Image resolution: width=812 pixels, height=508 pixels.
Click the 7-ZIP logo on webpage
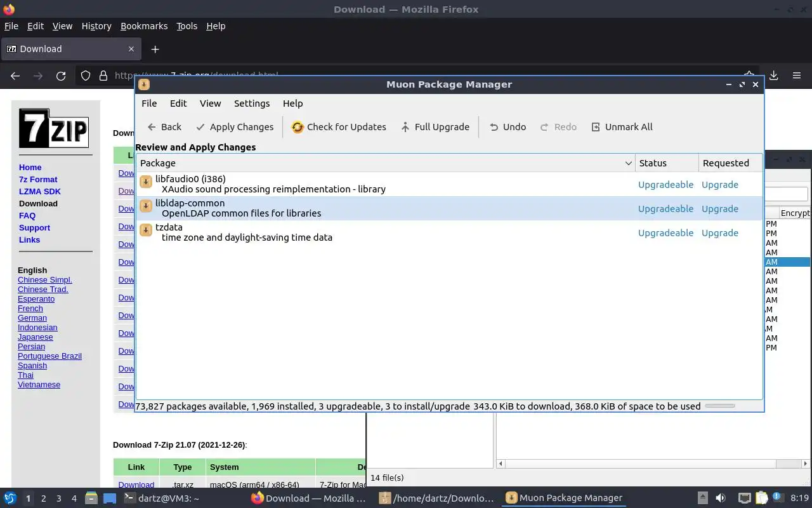click(53, 128)
